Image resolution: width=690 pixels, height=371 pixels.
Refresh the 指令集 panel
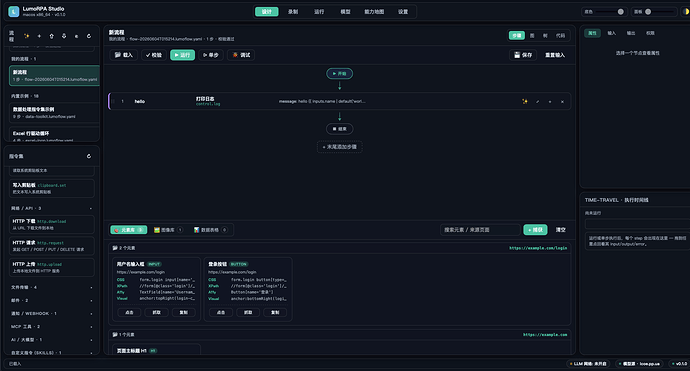click(89, 156)
